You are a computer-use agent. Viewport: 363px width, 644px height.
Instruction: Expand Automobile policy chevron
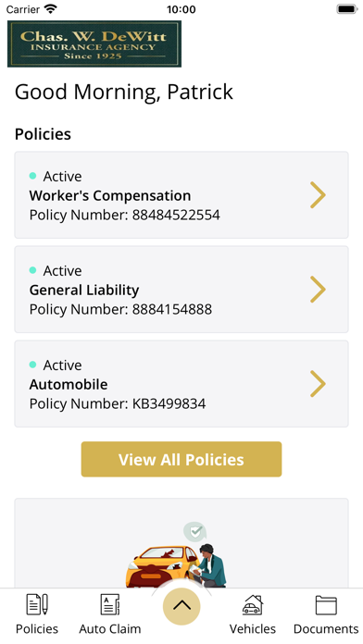(x=318, y=384)
